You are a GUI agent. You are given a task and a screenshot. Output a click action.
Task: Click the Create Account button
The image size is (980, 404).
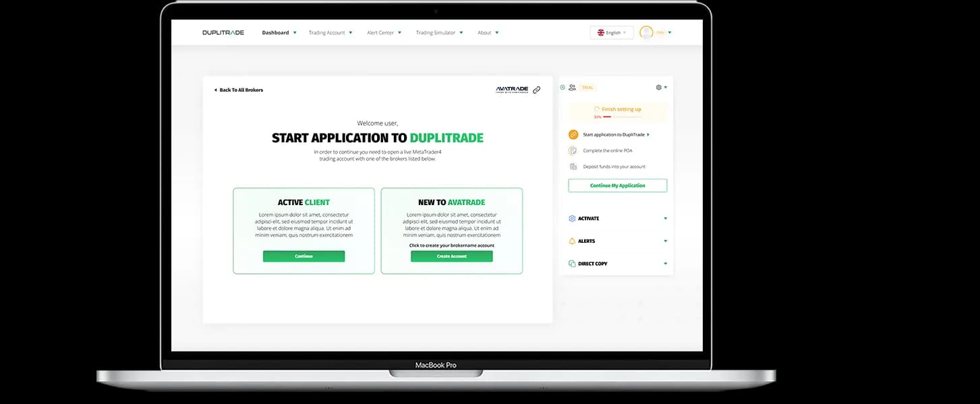click(452, 256)
